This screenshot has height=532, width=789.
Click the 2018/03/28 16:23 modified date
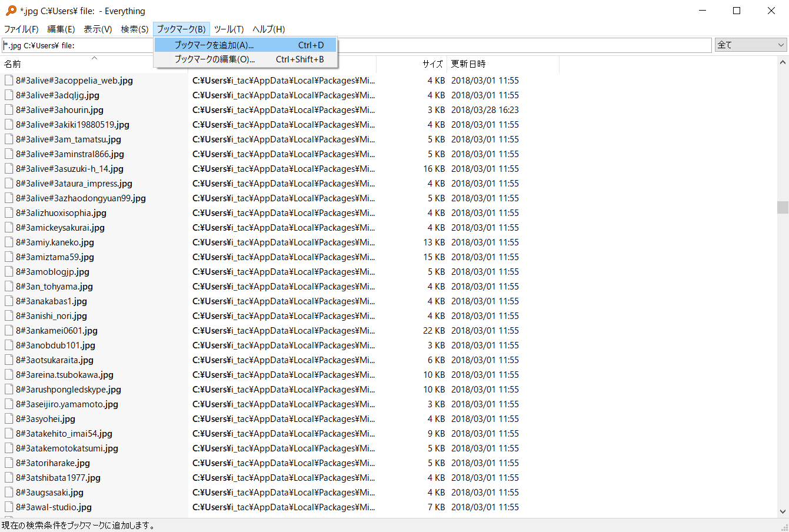[485, 110]
